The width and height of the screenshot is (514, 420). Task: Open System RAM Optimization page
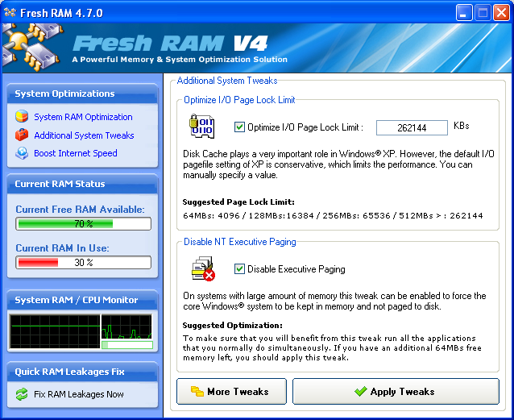click(83, 117)
